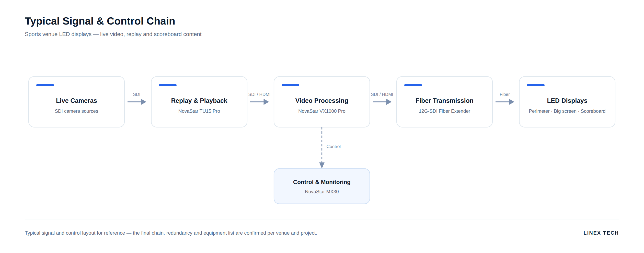Image resolution: width=644 pixels, height=253 pixels.
Task: Click the footer reference note text
Action: pyautogui.click(x=171, y=233)
